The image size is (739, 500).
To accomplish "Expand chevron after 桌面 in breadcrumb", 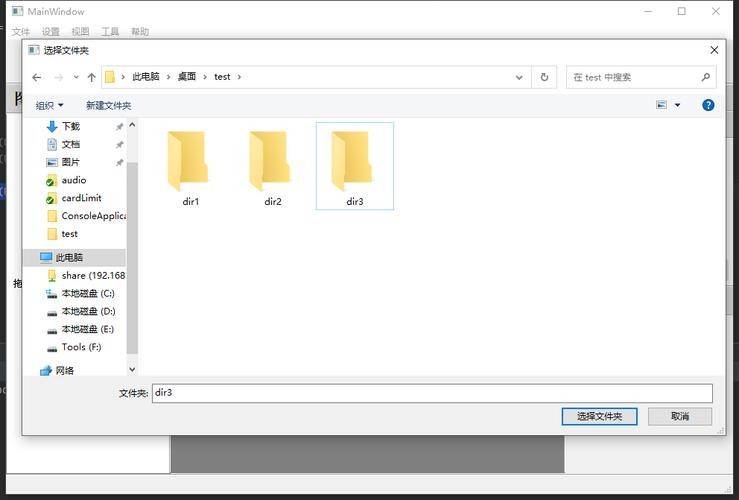I will [205, 77].
